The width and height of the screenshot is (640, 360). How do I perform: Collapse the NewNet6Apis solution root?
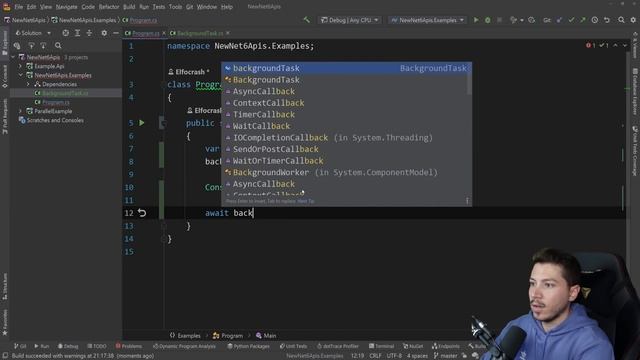point(13,57)
